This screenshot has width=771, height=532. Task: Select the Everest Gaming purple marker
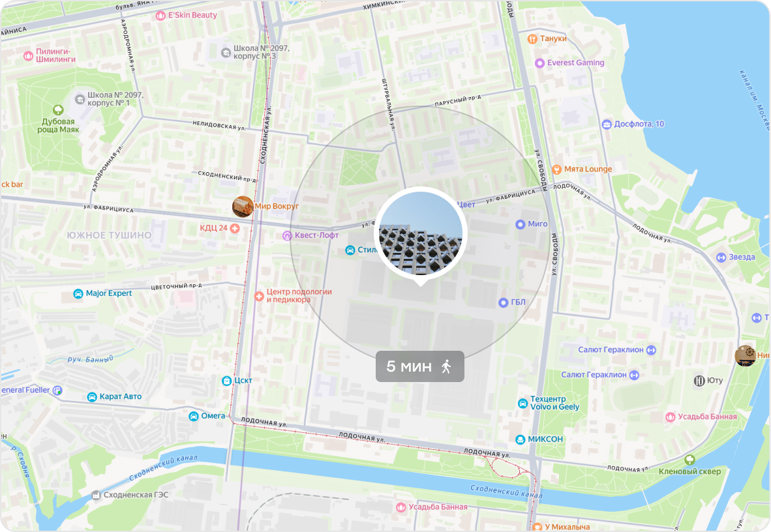tap(539, 63)
